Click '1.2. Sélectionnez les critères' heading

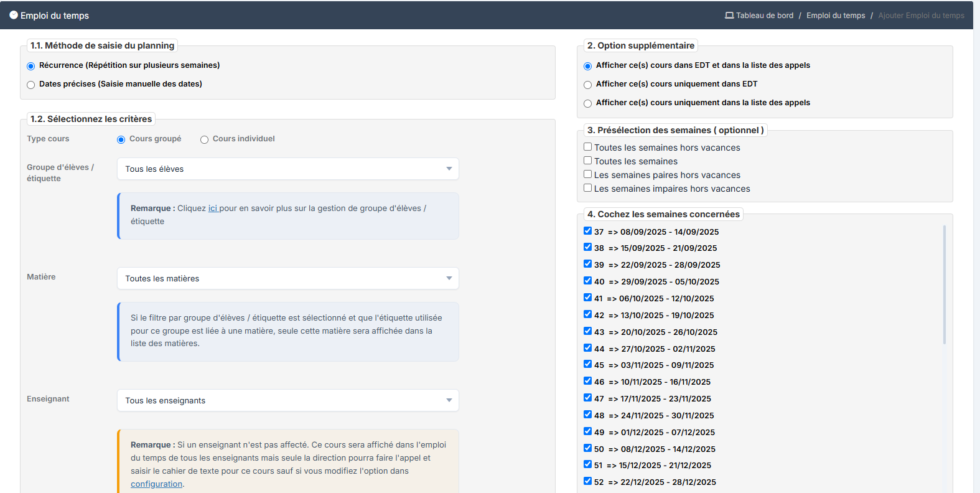pyautogui.click(x=91, y=119)
